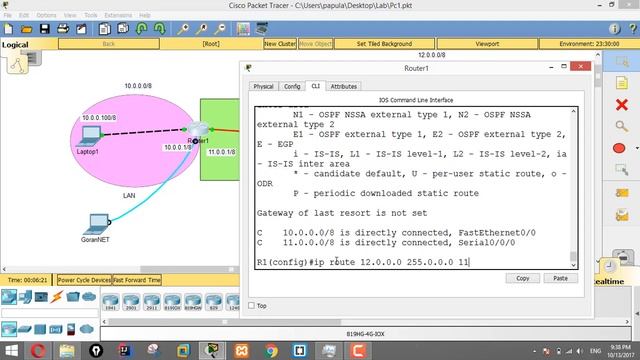
Task: Select the Miscellaneous folder category
Action: pyautogui.click(x=73, y=297)
